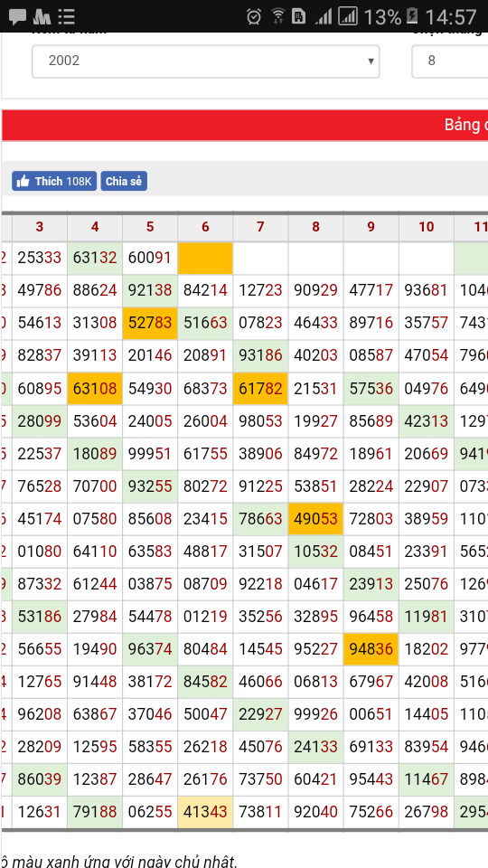Select column header 9
The height and width of the screenshot is (868, 488).
tap(371, 227)
